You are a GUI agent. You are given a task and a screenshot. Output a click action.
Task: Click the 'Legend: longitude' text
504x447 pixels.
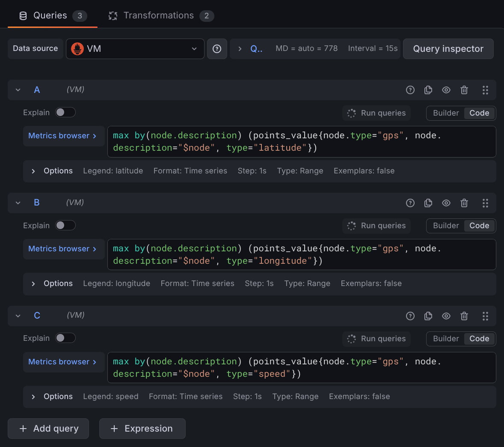click(117, 283)
